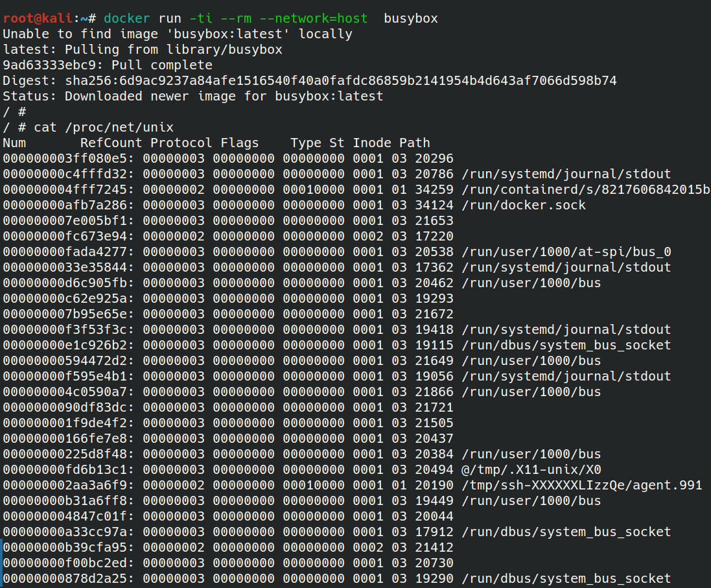Click the /run/docker.sock path

click(x=524, y=205)
